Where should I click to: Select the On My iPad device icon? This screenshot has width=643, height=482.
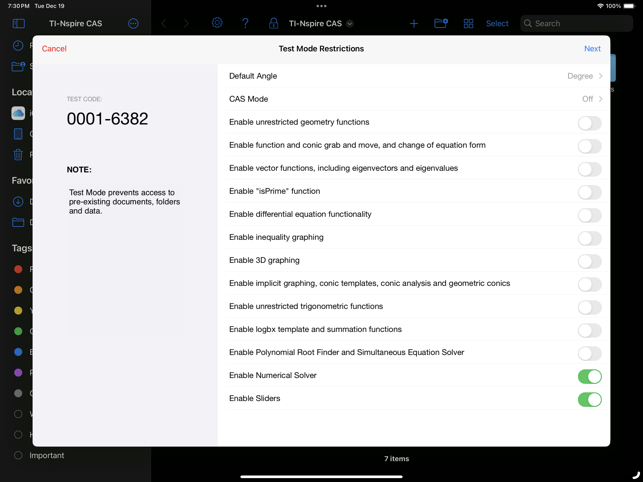point(18,134)
